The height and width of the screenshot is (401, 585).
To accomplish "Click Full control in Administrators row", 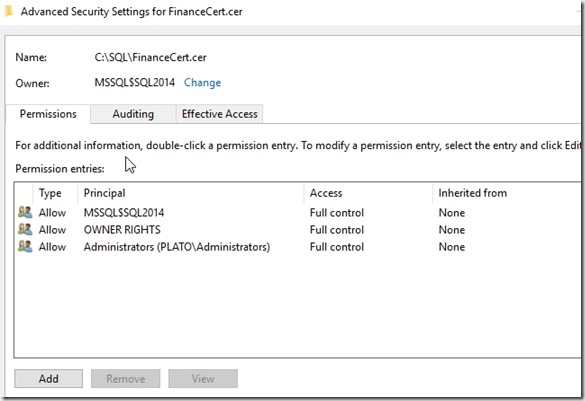I will click(x=337, y=247).
